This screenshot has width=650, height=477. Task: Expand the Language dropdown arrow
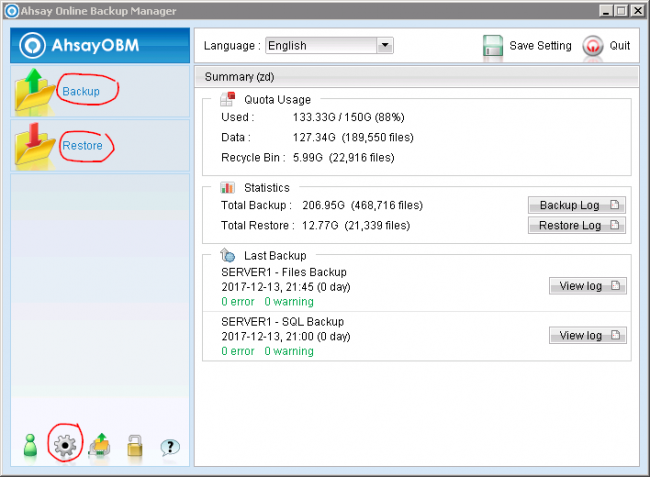385,45
